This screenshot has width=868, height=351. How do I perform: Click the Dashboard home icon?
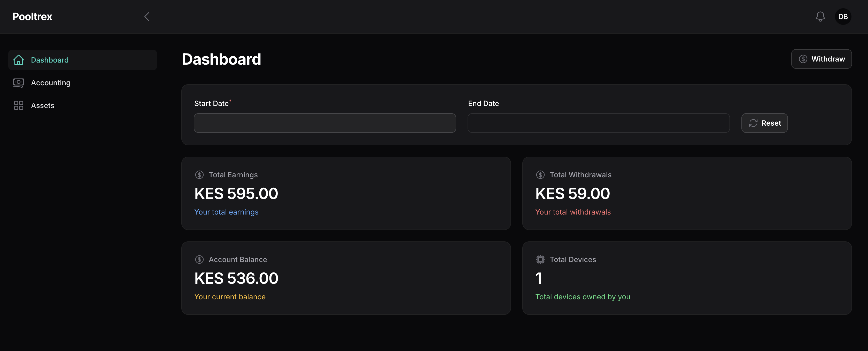point(19,60)
